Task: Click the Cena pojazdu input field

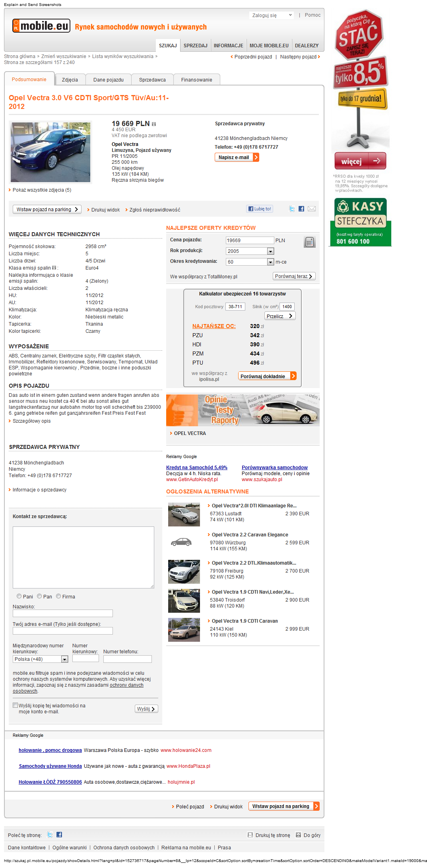Action: click(x=250, y=241)
